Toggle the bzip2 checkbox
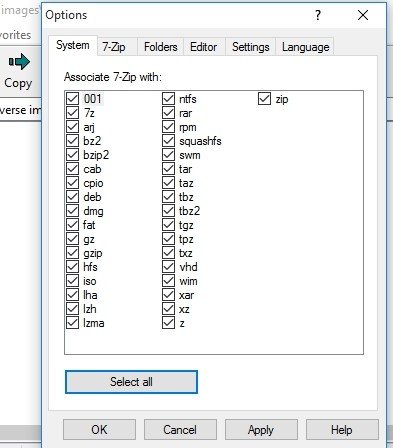This screenshot has height=448, width=393. point(72,155)
